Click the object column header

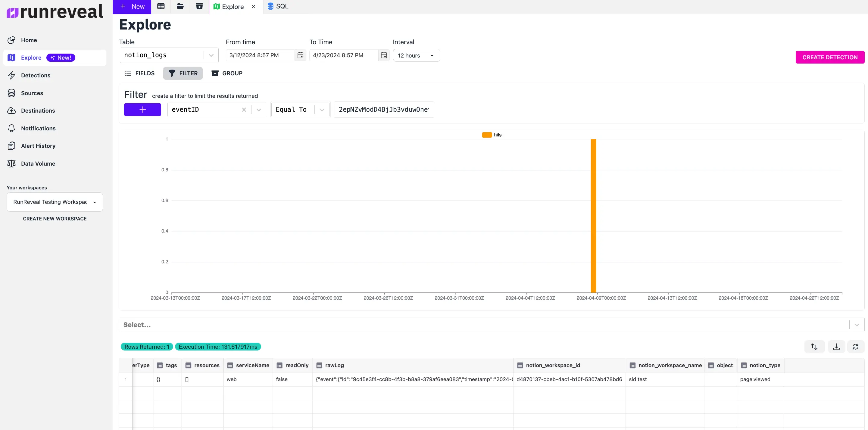tap(721, 365)
